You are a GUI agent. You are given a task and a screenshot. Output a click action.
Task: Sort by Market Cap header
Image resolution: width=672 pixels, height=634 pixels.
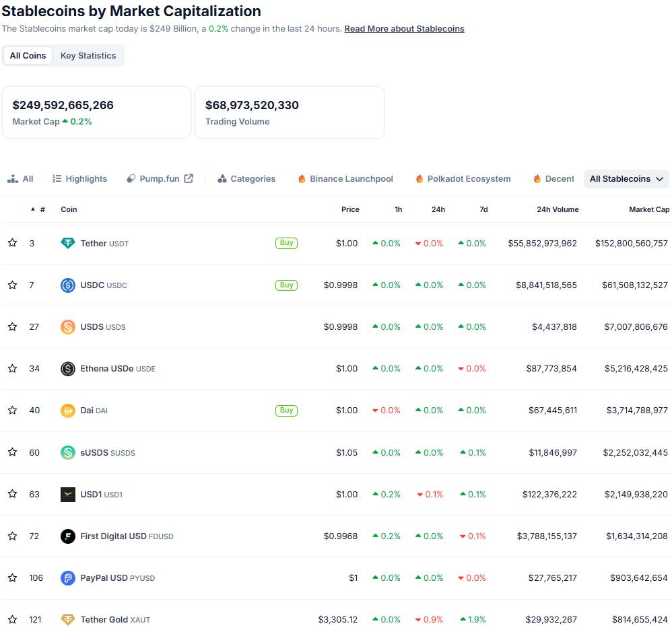tap(649, 209)
